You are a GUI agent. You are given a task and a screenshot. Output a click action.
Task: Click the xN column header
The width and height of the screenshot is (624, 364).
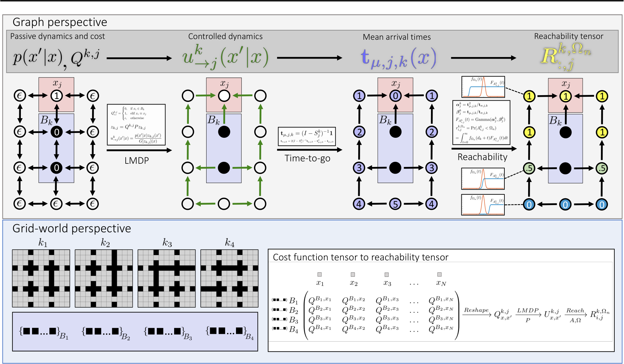click(441, 283)
